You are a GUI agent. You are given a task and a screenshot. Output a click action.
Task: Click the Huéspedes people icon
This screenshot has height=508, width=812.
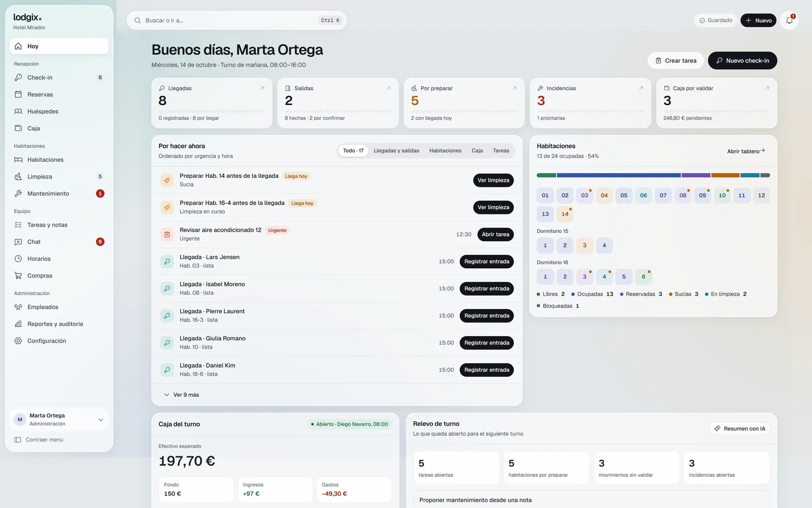point(18,111)
